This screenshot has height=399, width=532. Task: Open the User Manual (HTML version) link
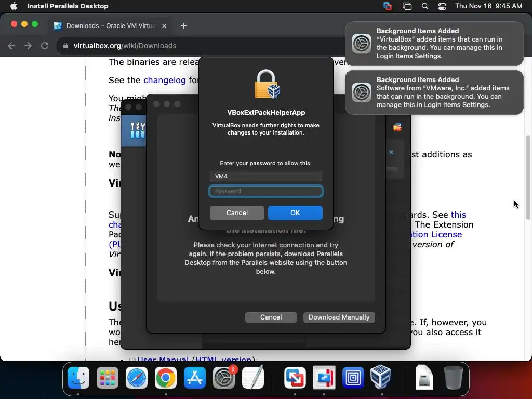(x=196, y=358)
